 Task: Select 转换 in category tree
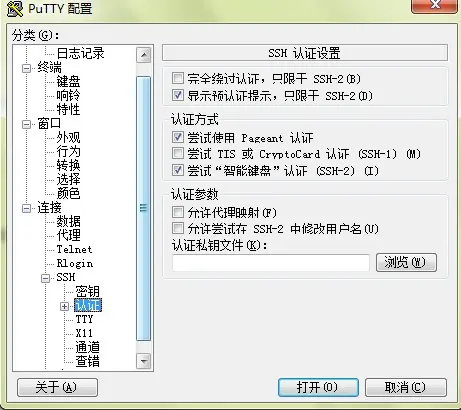[68, 166]
